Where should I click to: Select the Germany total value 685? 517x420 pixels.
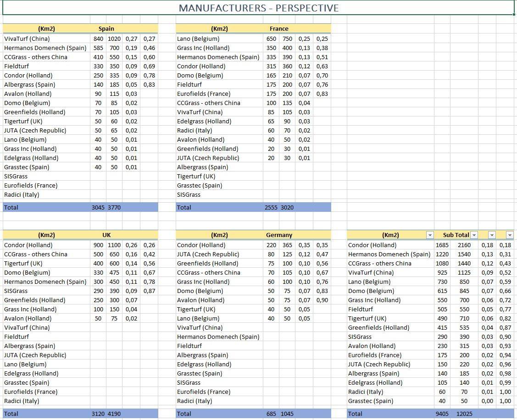(x=271, y=414)
